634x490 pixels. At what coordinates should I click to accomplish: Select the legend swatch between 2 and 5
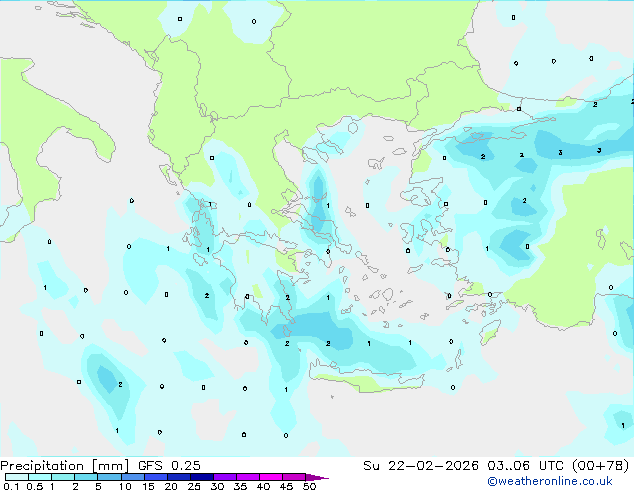[86, 477]
